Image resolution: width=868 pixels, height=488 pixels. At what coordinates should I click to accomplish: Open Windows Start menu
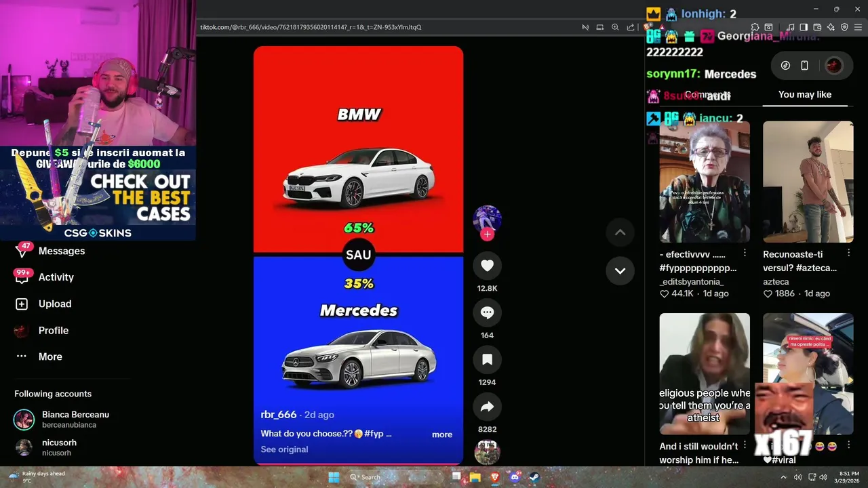pos(334,477)
